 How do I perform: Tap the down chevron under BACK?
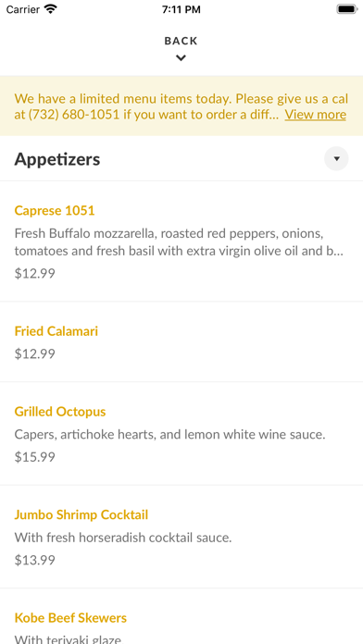click(x=181, y=58)
